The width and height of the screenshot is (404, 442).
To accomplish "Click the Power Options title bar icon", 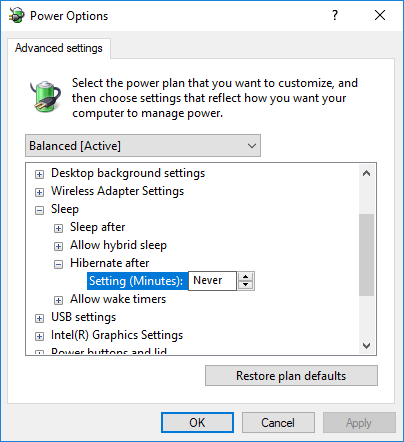I will click(17, 15).
